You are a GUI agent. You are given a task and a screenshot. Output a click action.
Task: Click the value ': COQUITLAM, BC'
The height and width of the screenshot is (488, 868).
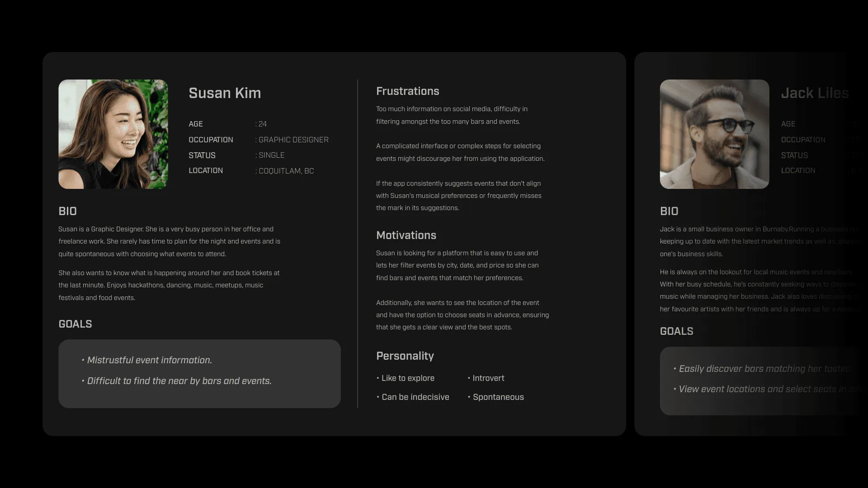(x=284, y=171)
